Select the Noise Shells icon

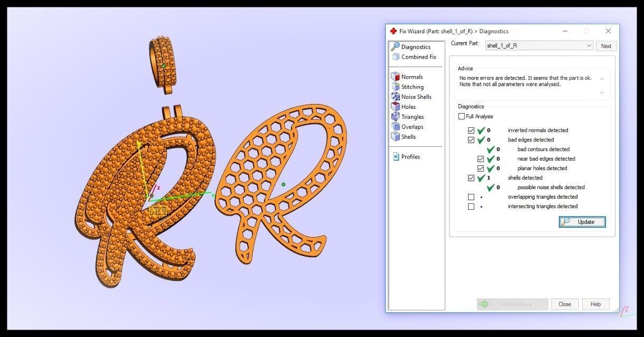coord(396,97)
